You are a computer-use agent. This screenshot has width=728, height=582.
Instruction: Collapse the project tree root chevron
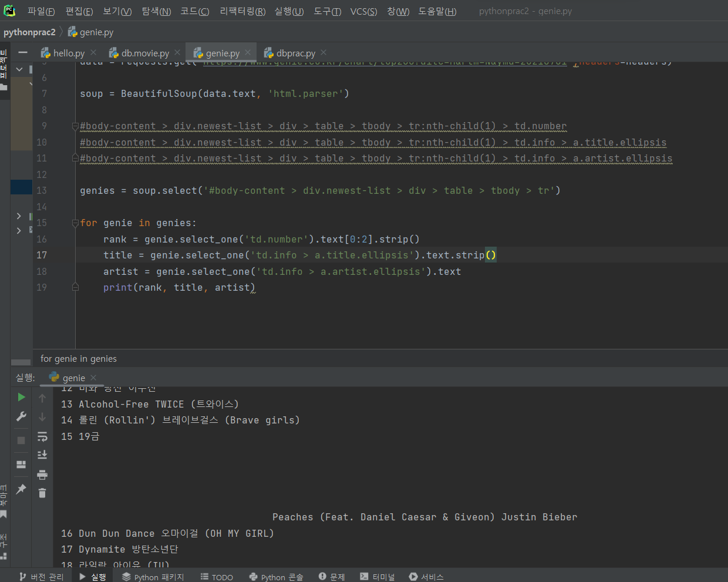(19, 69)
